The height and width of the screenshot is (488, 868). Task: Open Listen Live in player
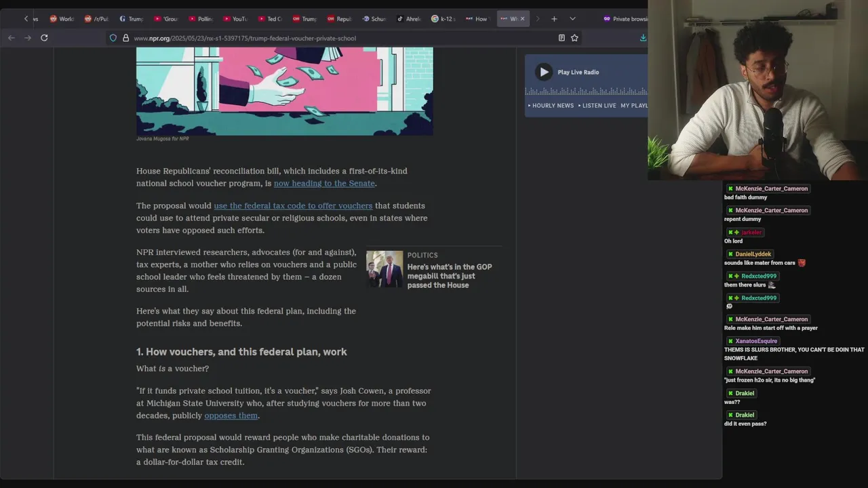597,106
